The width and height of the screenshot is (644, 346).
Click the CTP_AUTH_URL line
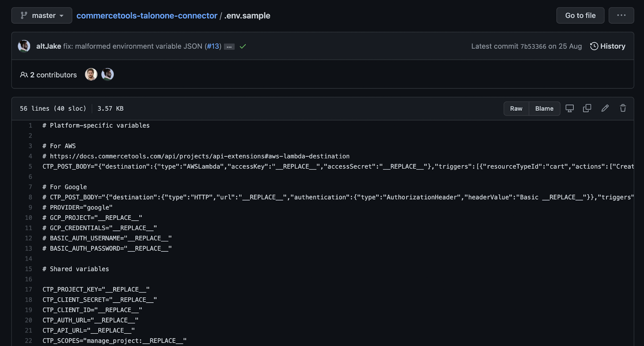coord(90,320)
